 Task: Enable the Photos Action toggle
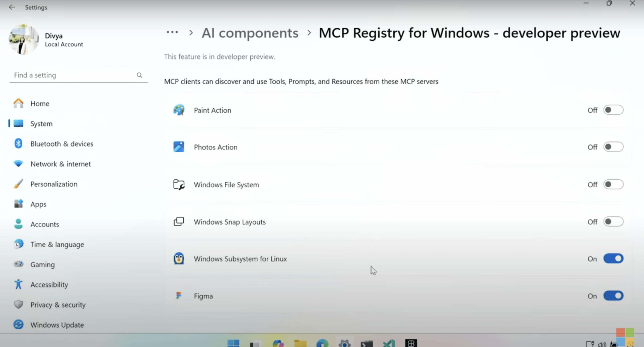tap(613, 147)
